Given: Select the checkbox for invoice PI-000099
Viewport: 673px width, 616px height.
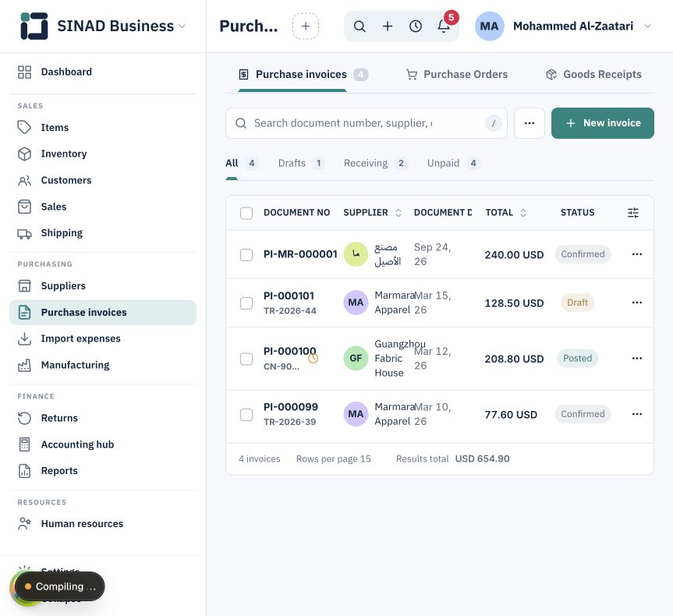Looking at the screenshot, I should coord(246,415).
